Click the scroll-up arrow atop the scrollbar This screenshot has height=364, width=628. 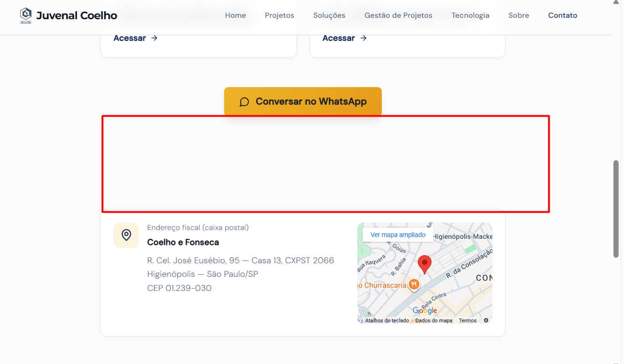(x=616, y=3)
